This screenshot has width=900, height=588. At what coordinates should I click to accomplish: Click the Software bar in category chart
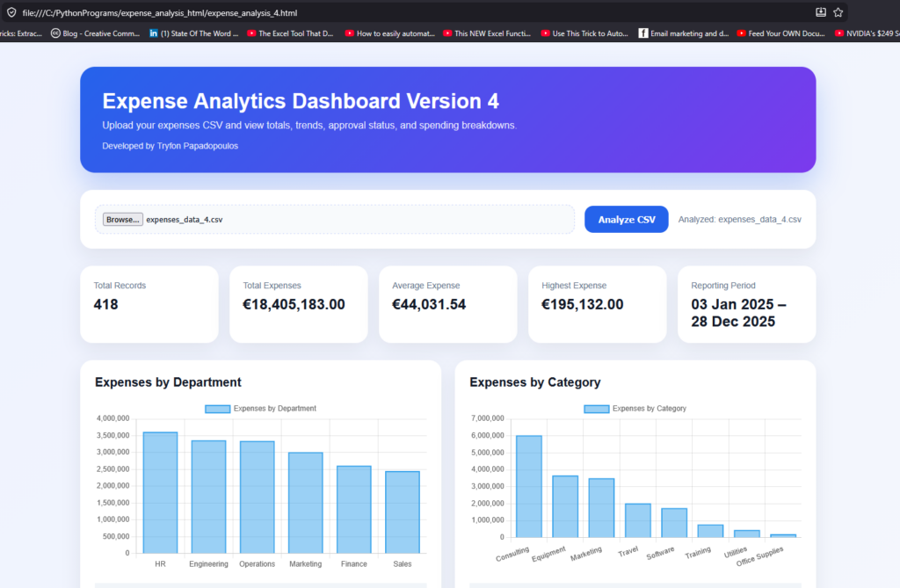674,523
